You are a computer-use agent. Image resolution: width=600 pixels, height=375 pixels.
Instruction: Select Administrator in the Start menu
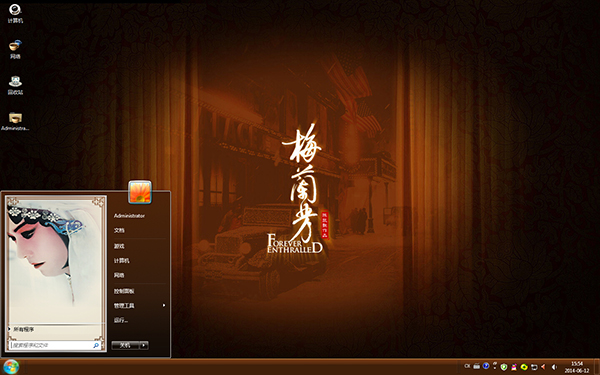point(129,216)
